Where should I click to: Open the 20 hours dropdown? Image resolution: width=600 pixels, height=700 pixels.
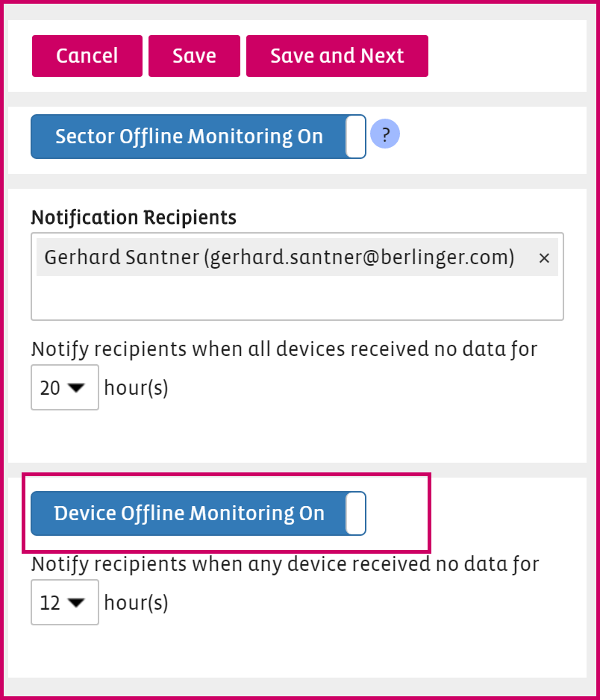(x=64, y=388)
